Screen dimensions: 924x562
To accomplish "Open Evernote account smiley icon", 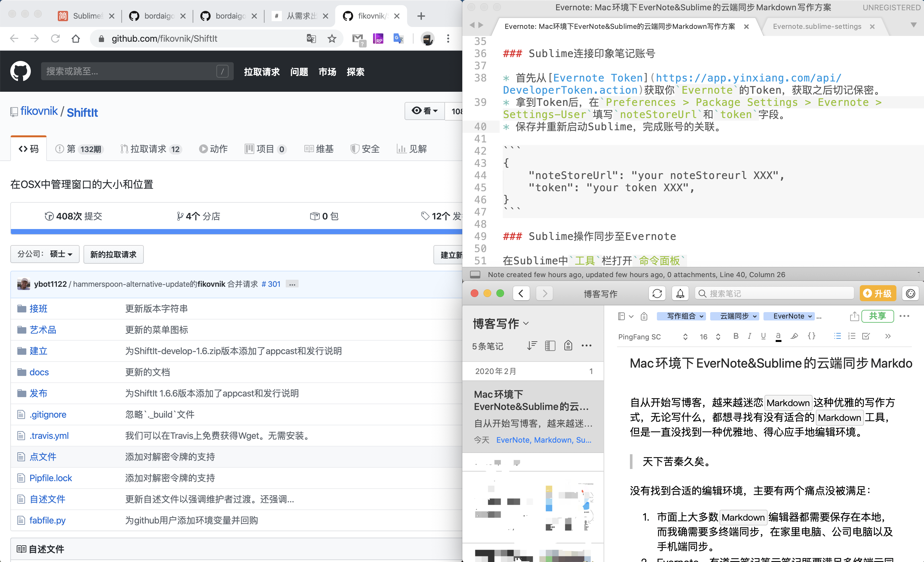I will pyautogui.click(x=911, y=294).
